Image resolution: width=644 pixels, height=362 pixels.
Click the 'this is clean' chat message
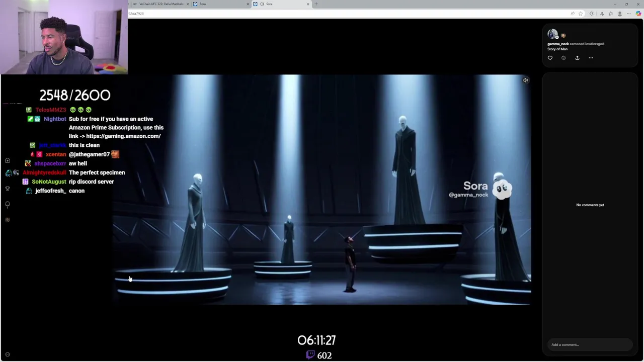pos(84,145)
